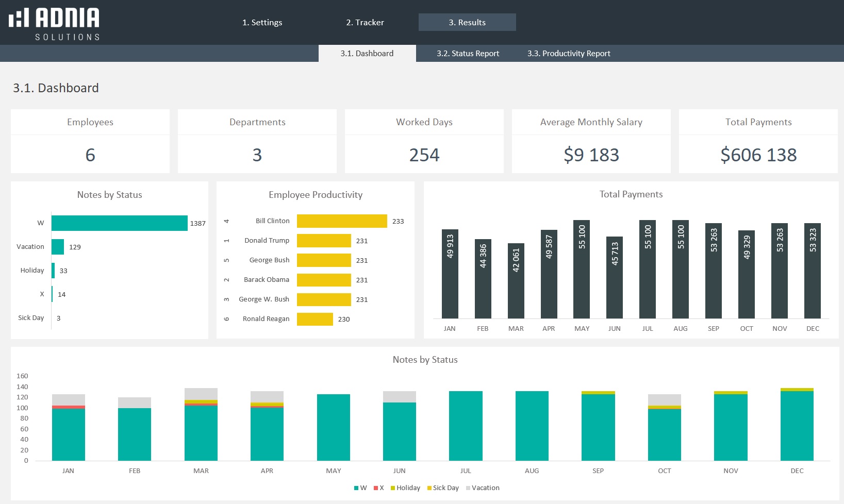
Task: Open the 3.3. Productivity Report sub-tab
Action: [x=568, y=54]
